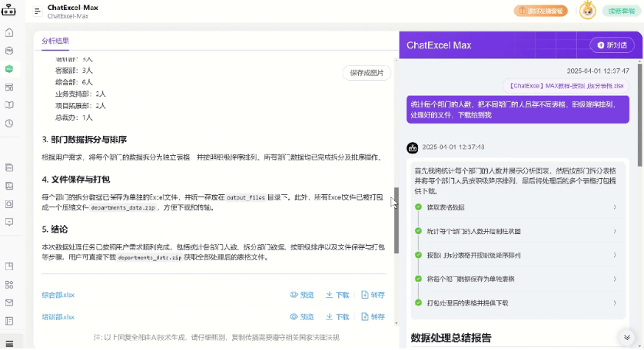
Task: Open the picture icon in left sidebar
Action: coord(9,186)
